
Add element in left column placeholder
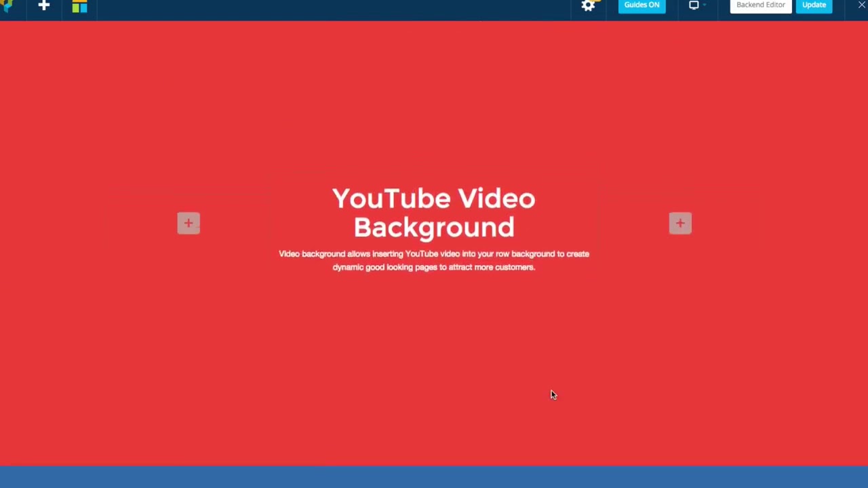point(189,223)
